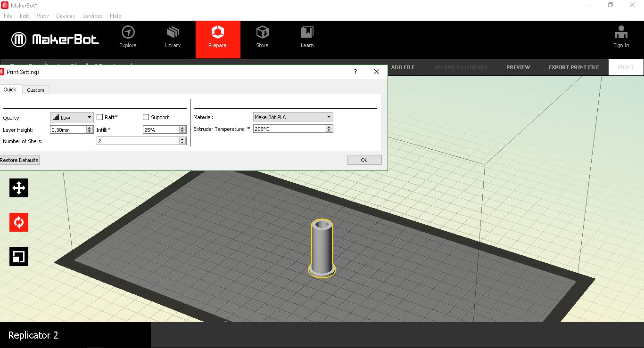Open the View menu
The image size is (644, 348).
(x=42, y=16)
